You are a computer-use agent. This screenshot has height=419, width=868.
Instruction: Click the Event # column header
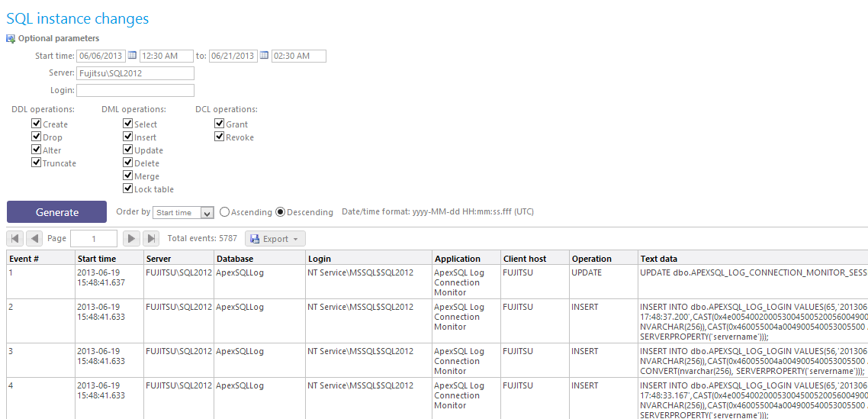point(40,258)
